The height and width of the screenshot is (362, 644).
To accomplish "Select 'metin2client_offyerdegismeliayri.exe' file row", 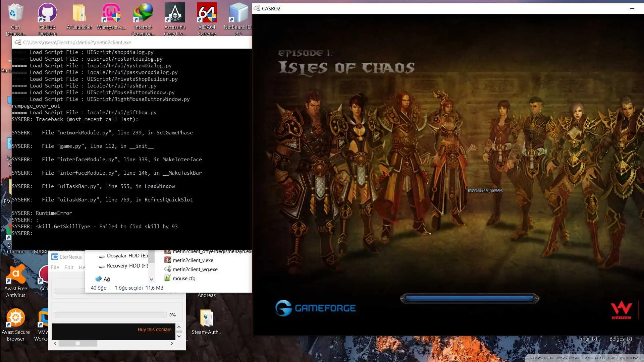I will click(x=208, y=251).
